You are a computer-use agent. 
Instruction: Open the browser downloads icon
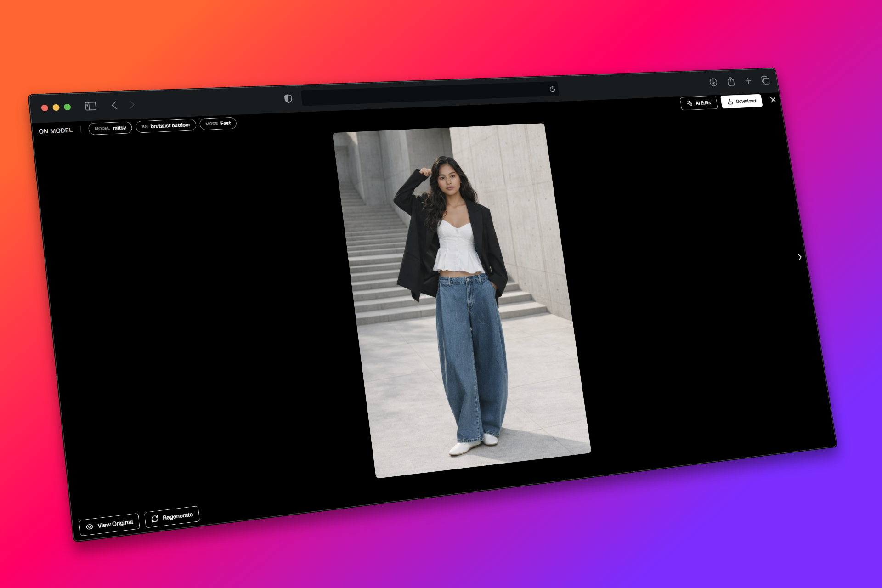point(713,82)
